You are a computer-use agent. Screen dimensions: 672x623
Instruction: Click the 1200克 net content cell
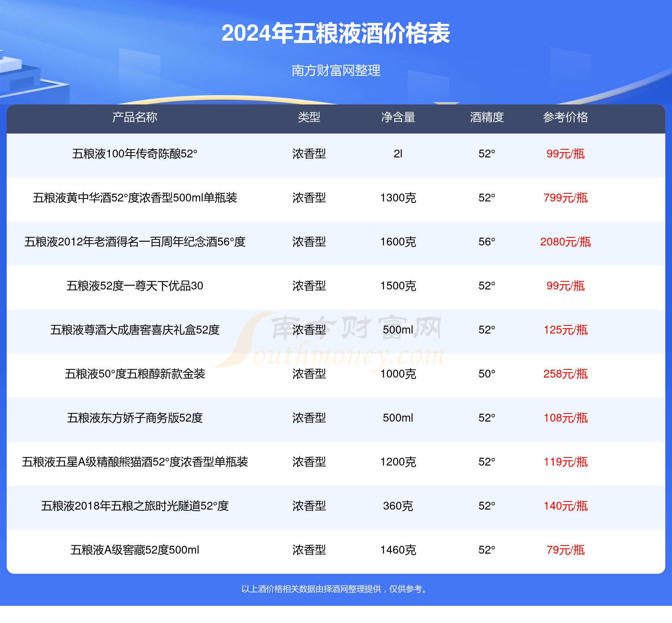pyautogui.click(x=398, y=462)
